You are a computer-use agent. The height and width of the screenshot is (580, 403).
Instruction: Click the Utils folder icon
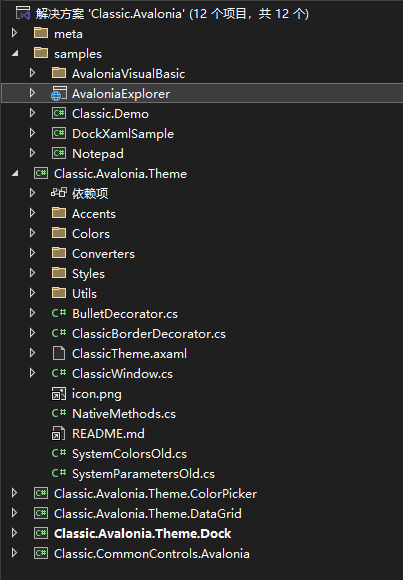59,293
